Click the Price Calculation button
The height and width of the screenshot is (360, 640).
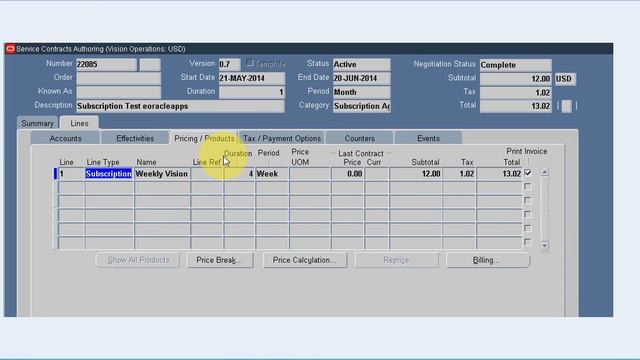click(x=304, y=260)
